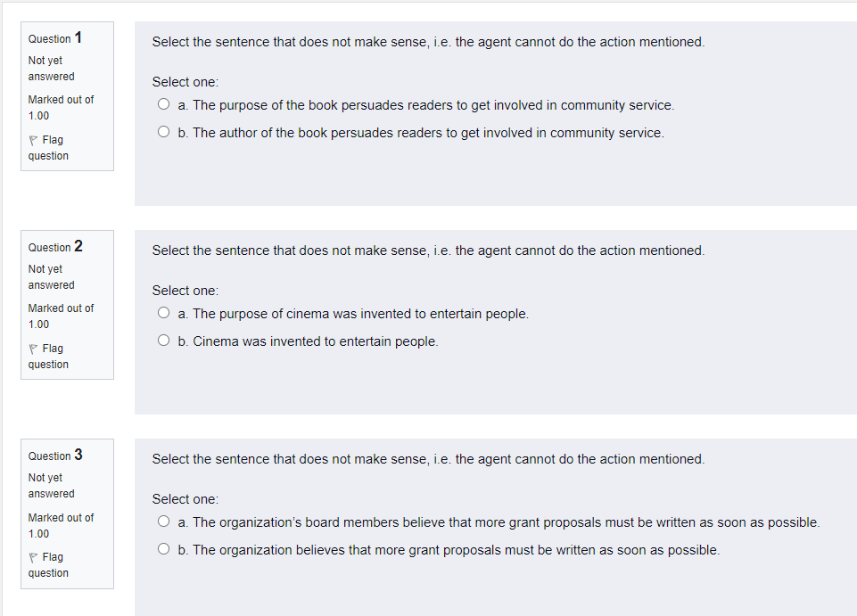Screen dimensions: 857x616
Task: Select option a for Question 2
Action: 163,312
